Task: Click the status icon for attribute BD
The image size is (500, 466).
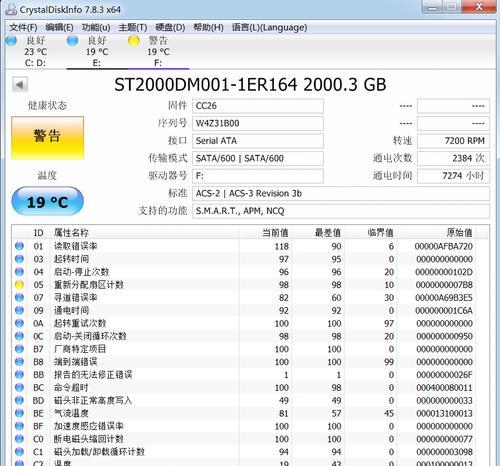Action: 19,400
